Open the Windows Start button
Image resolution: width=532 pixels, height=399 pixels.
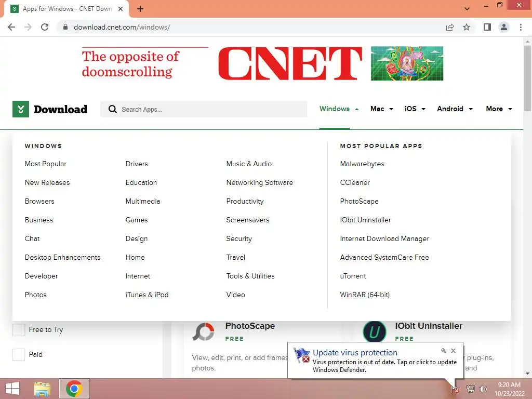point(12,389)
